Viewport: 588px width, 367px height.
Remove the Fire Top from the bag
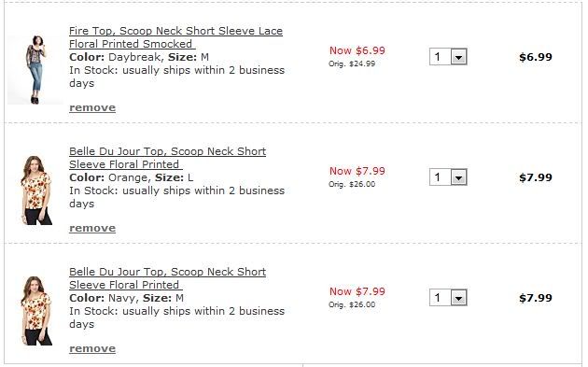tap(92, 107)
